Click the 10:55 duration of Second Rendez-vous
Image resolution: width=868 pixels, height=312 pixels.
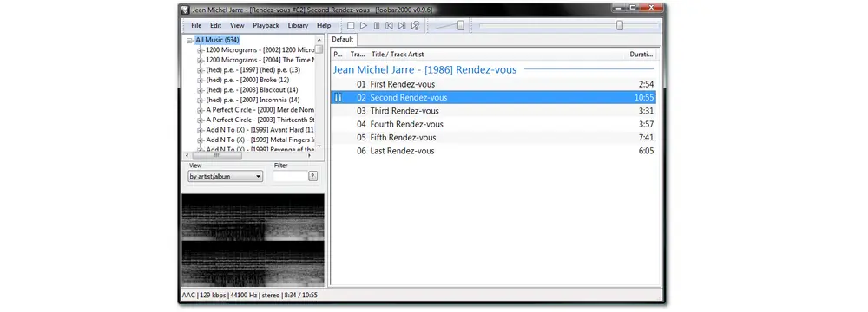[x=644, y=97]
